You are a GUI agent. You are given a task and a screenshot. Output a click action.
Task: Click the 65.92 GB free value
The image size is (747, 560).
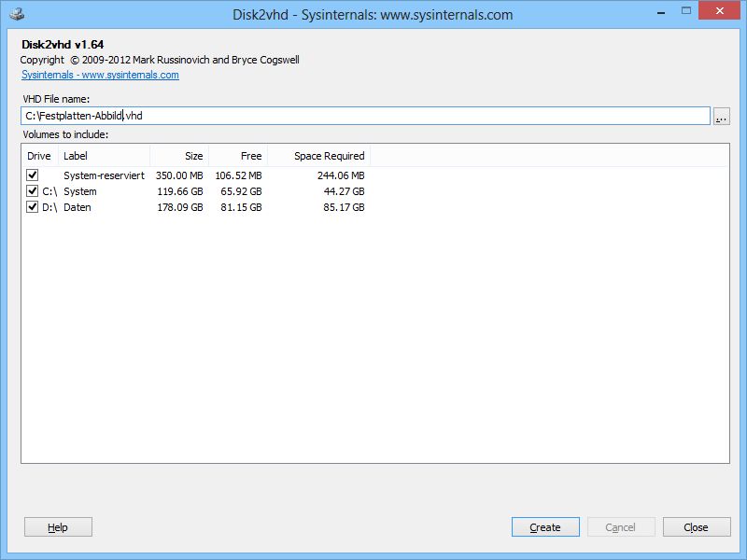tap(241, 191)
